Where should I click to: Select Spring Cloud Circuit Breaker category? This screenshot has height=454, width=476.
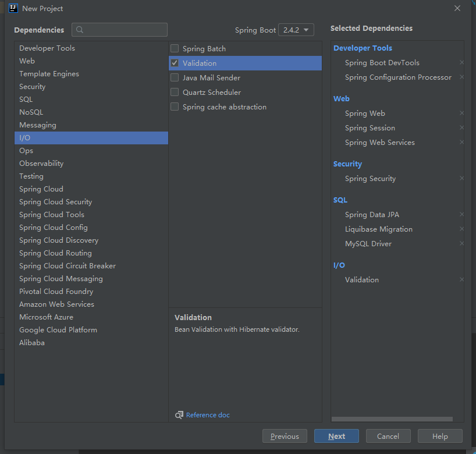tap(91, 266)
